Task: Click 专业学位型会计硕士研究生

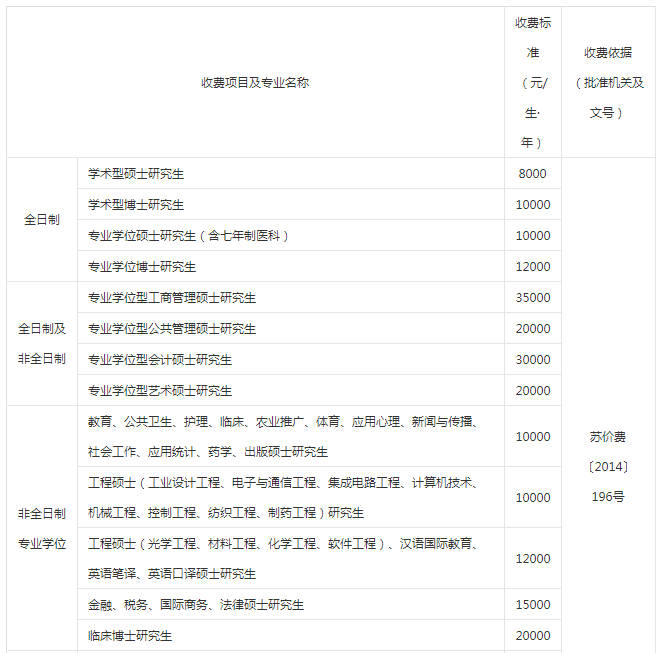Action: coord(291,359)
